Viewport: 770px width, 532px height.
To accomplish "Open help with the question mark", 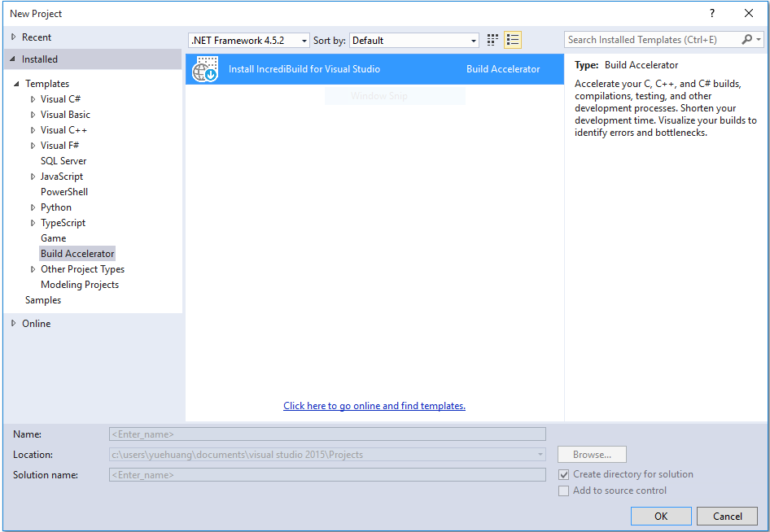I will 712,13.
